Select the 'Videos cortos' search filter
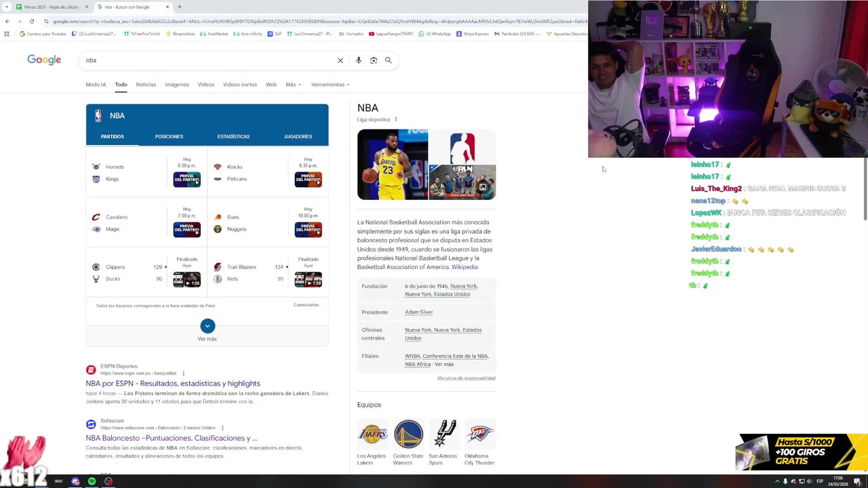 (240, 85)
